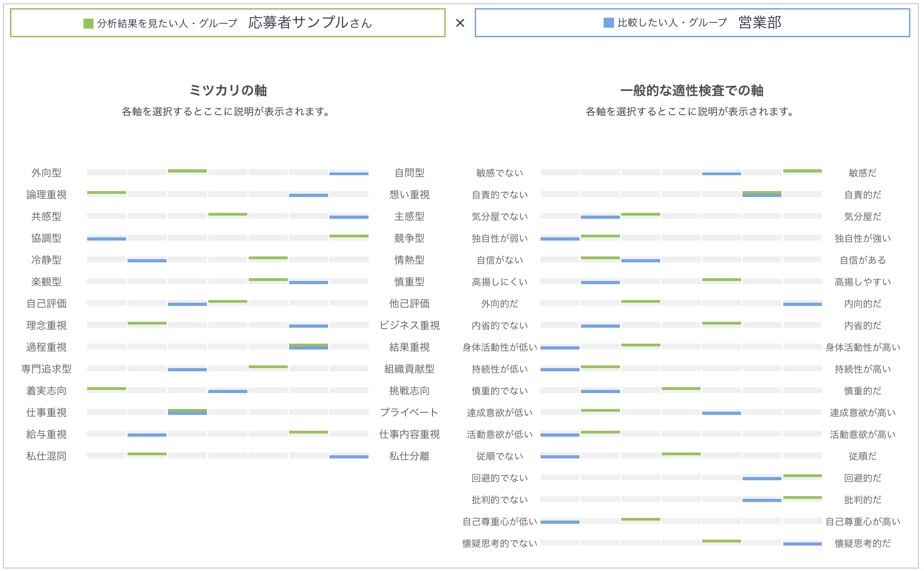924x571 pixels.
Task: Click the green square next to 分析結果を見たい人
Action: 88,23
